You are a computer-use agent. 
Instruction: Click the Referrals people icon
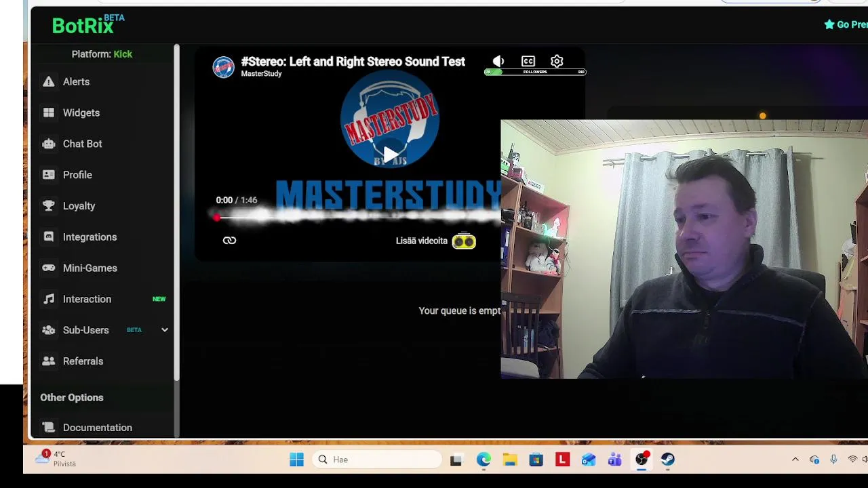[49, 361]
